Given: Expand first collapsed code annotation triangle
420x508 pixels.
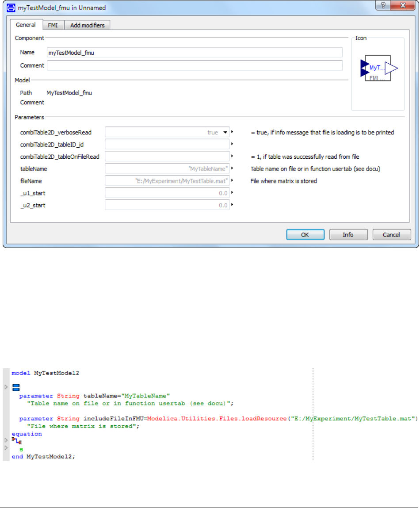Looking at the screenshot, I should (6, 387).
